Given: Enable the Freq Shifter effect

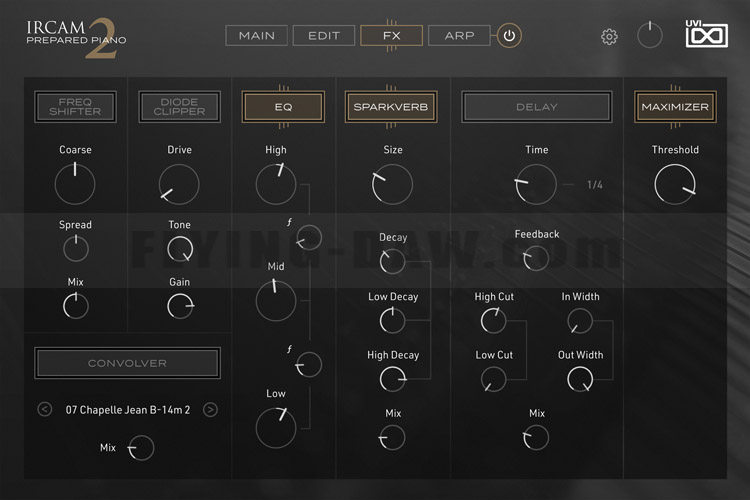Looking at the screenshot, I should click(x=75, y=107).
